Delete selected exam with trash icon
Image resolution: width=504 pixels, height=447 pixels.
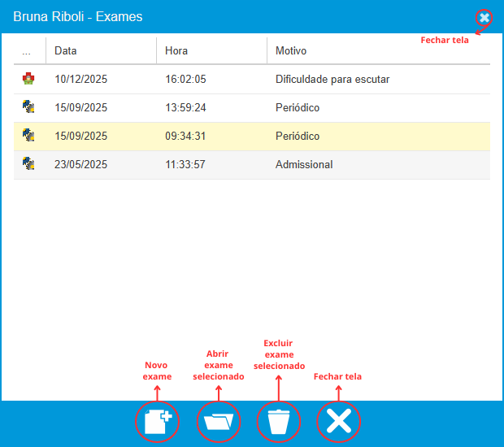point(279,421)
